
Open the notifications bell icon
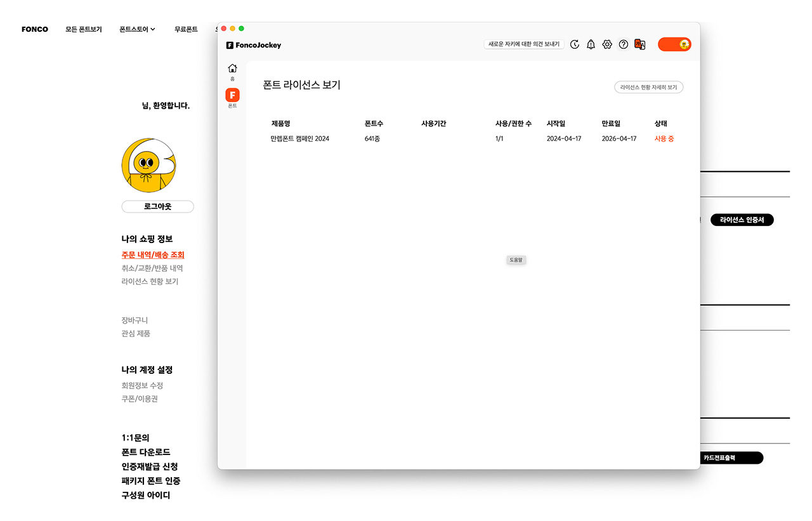pyautogui.click(x=591, y=44)
